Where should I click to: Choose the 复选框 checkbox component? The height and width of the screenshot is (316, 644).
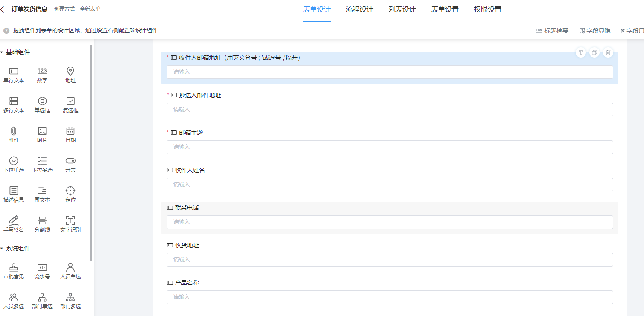pos(70,101)
